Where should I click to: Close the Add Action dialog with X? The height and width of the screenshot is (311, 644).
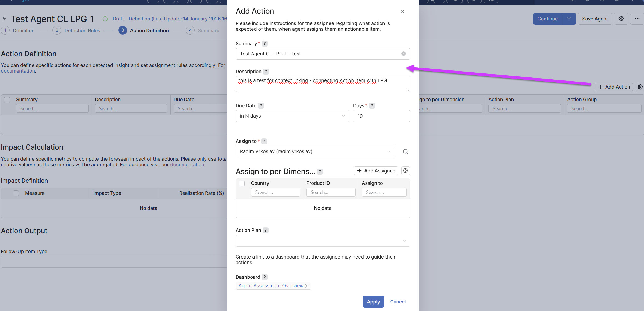coord(402,12)
